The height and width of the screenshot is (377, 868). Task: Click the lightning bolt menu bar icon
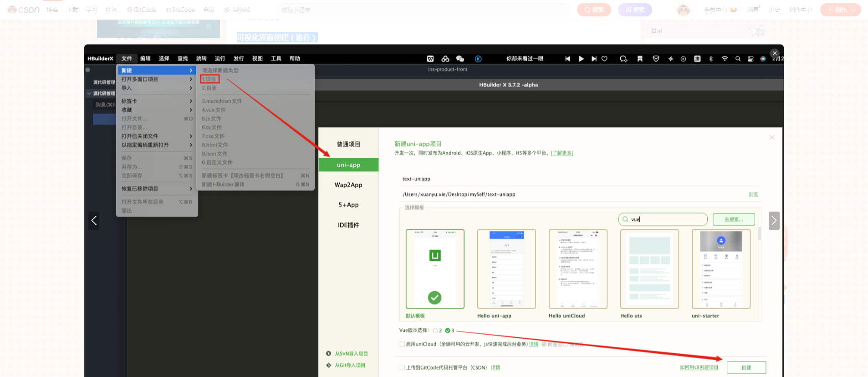pos(670,59)
